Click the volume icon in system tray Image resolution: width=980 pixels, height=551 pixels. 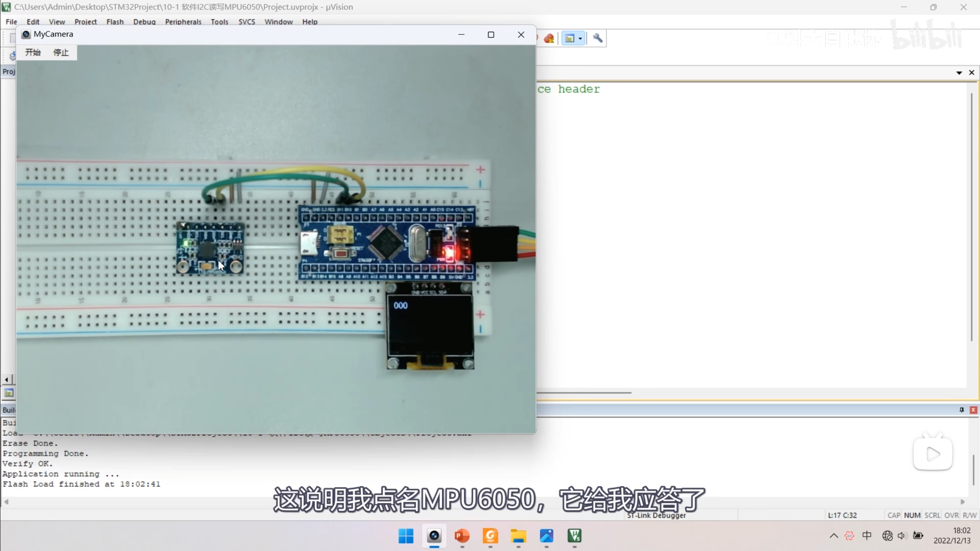point(902,536)
